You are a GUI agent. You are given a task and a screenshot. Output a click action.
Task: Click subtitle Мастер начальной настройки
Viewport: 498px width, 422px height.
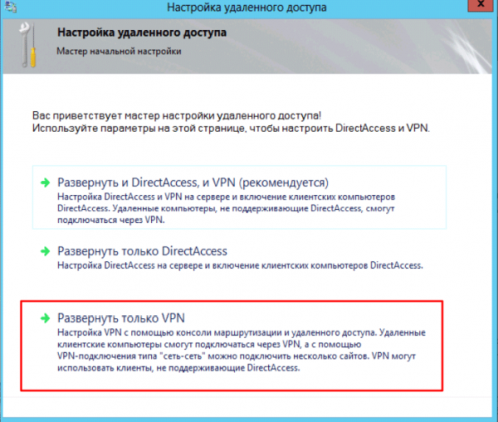click(119, 51)
